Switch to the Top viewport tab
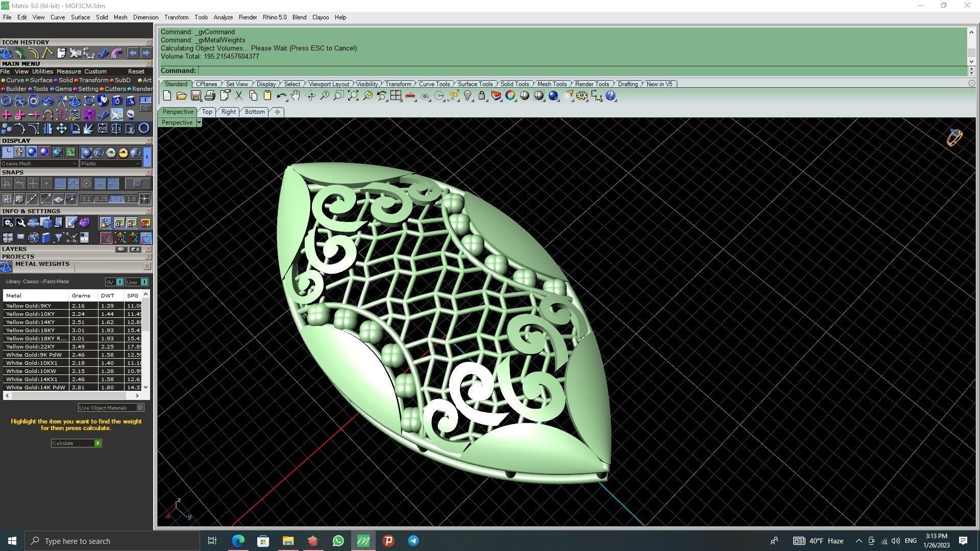 [x=207, y=112]
